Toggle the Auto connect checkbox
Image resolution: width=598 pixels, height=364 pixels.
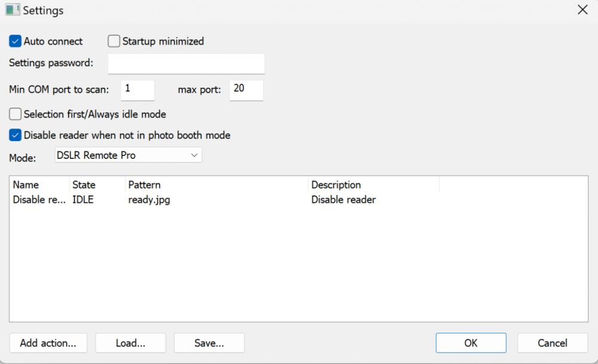[x=16, y=41]
